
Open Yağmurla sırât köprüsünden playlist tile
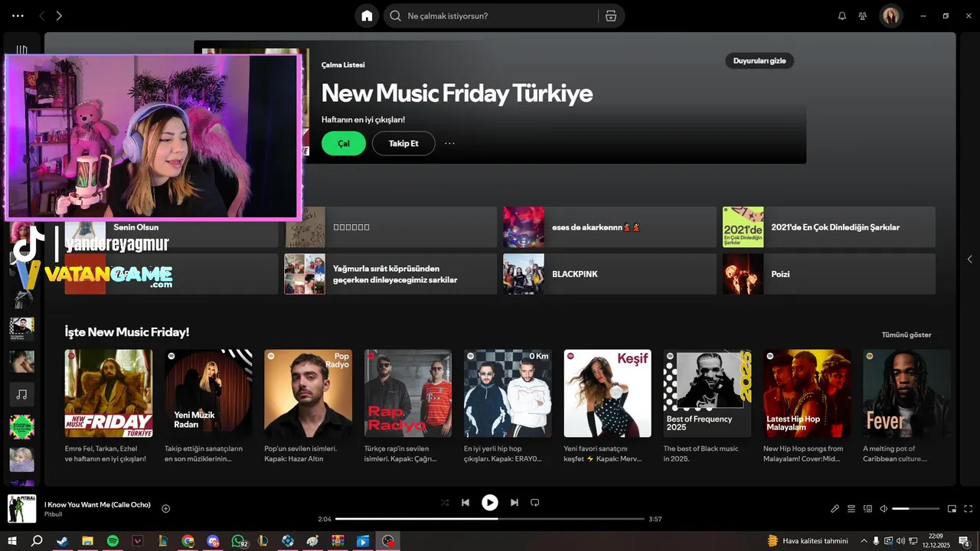click(390, 274)
